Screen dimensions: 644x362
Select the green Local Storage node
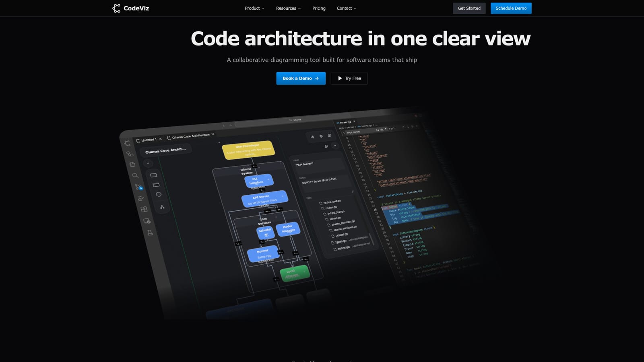[x=295, y=273]
